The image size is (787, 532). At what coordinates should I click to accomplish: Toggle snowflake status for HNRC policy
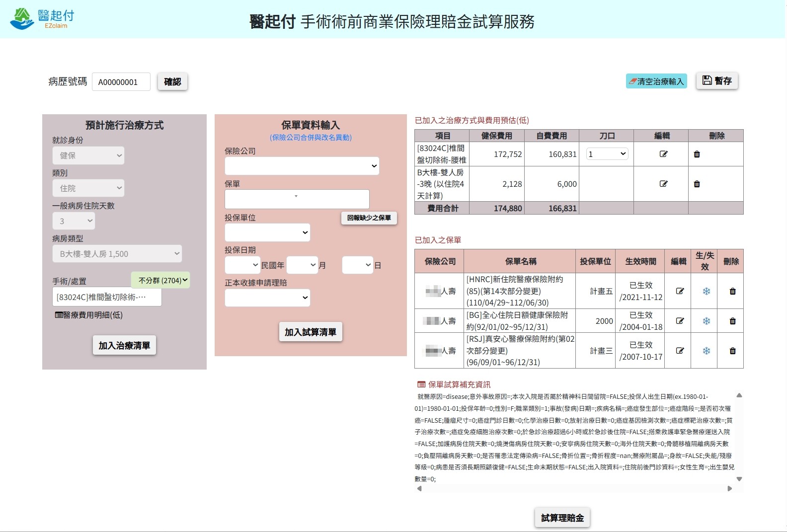click(x=706, y=291)
